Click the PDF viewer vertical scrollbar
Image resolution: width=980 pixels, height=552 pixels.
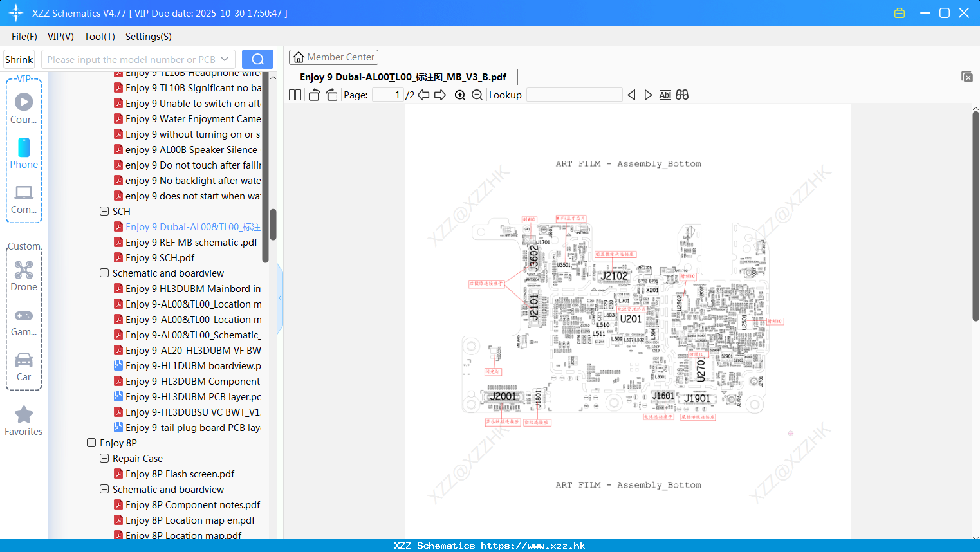coord(975,216)
